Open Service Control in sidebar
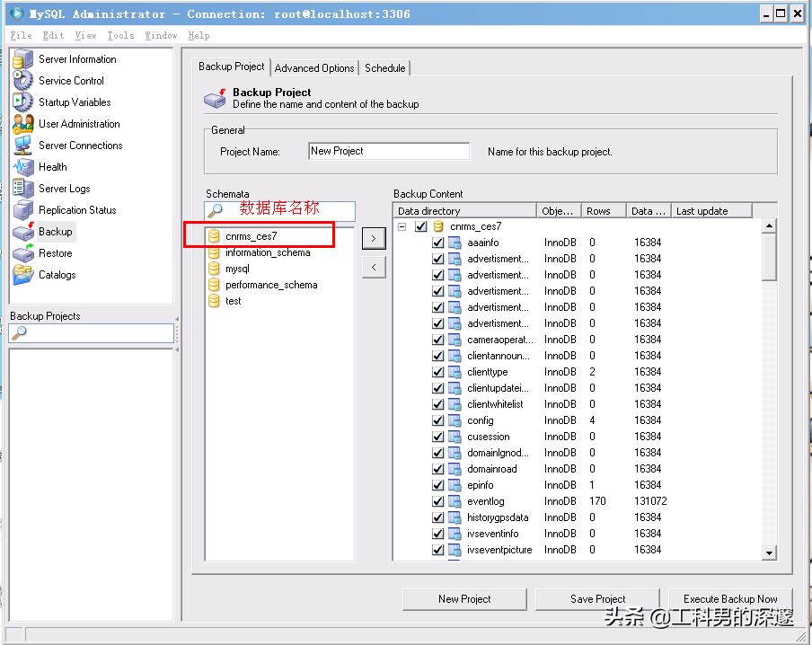Screen dimensions: 812x645 point(22,81)
